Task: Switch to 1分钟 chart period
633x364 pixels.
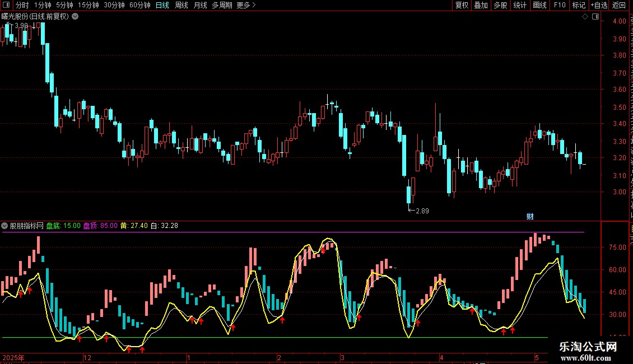Action: (x=43, y=5)
